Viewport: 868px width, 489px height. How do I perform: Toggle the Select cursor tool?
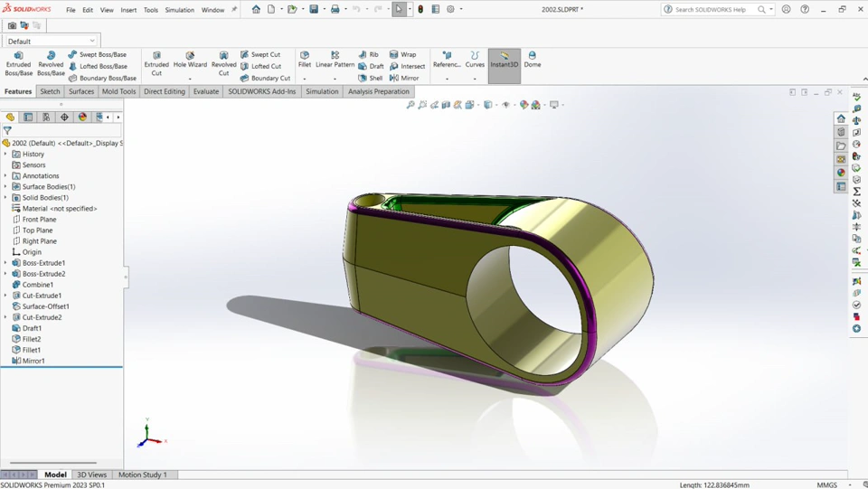399,9
